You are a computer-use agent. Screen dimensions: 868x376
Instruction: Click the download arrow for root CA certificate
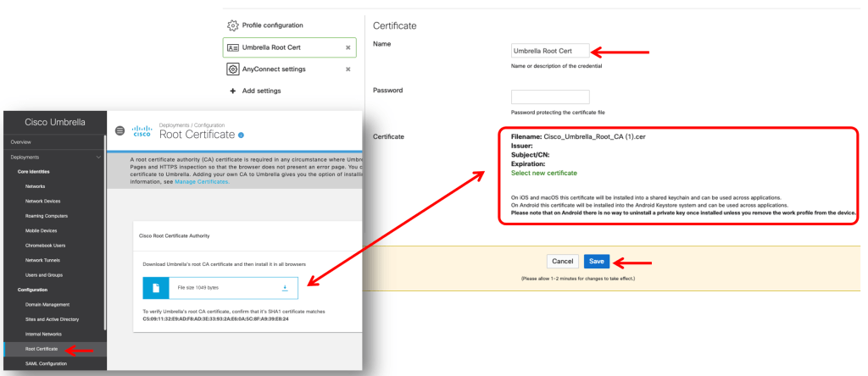(284, 288)
